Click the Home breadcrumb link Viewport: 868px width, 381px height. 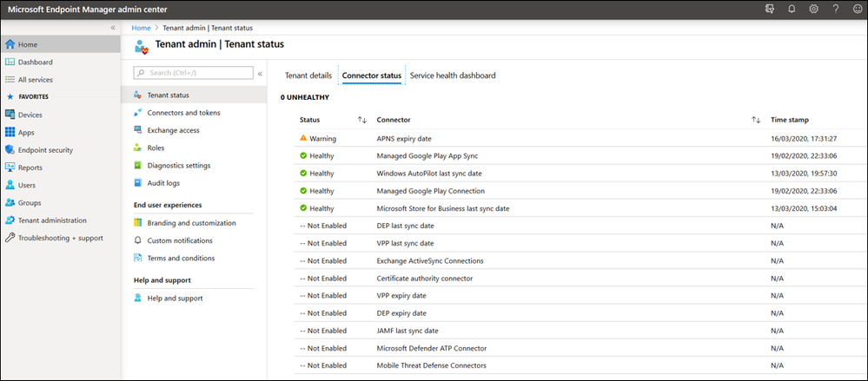click(141, 28)
